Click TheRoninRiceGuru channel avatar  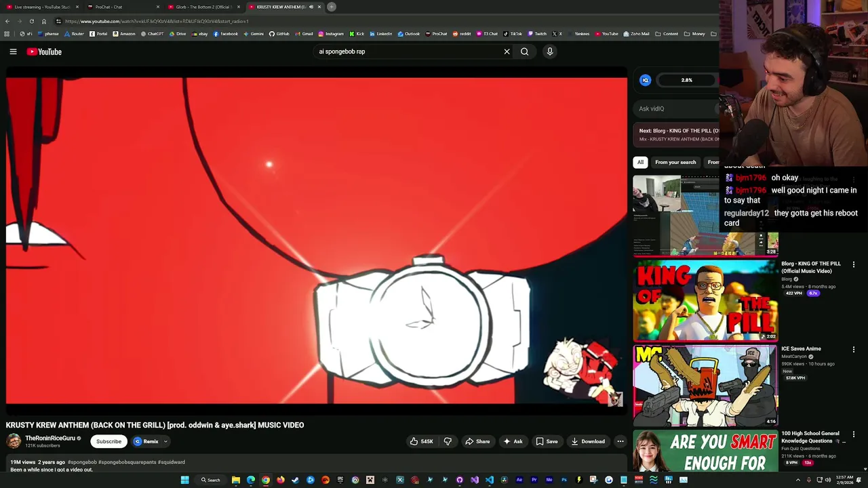(14, 441)
